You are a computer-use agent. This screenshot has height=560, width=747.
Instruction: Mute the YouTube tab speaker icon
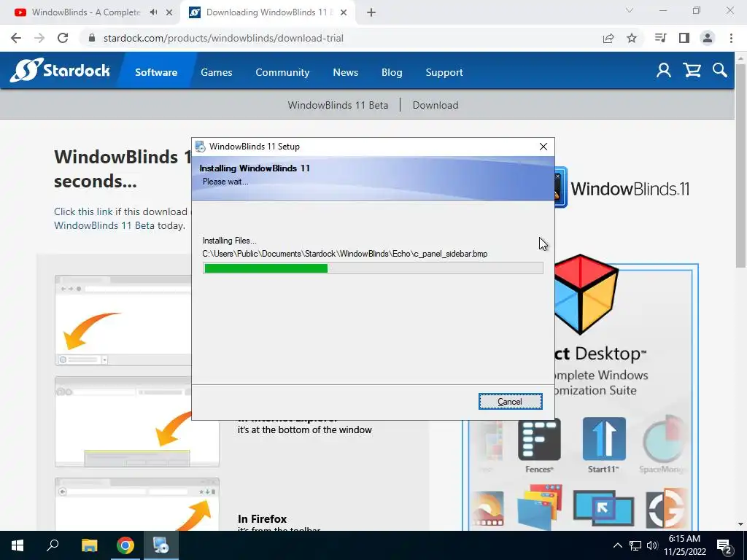point(153,12)
